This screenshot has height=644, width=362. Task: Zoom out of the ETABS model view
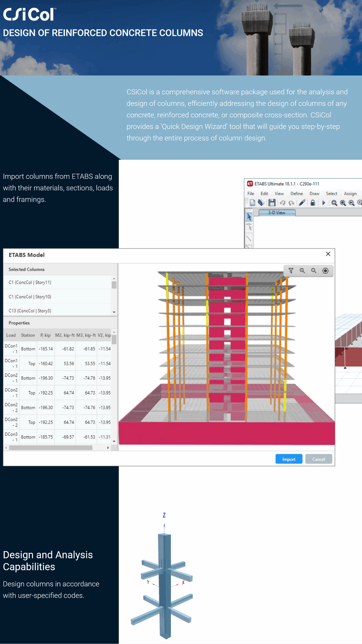pyautogui.click(x=314, y=271)
